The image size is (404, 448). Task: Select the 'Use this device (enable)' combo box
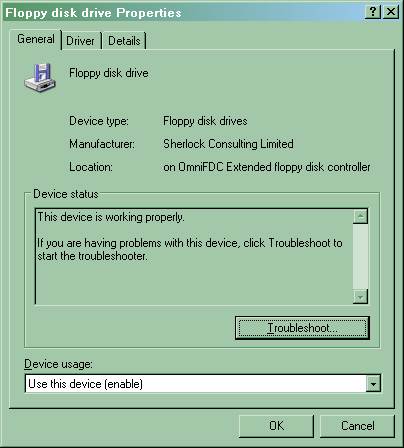203,384
